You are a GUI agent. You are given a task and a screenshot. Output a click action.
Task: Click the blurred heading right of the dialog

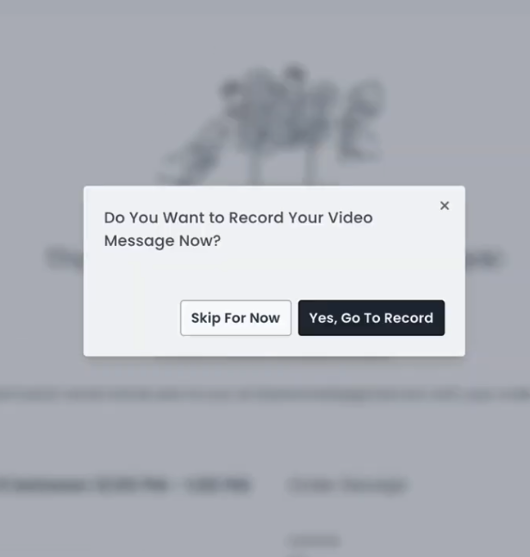485,258
